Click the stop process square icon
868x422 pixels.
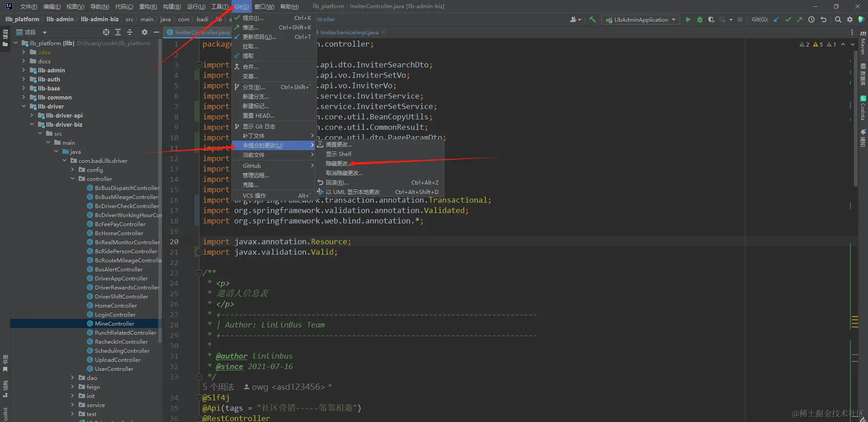[740, 19]
